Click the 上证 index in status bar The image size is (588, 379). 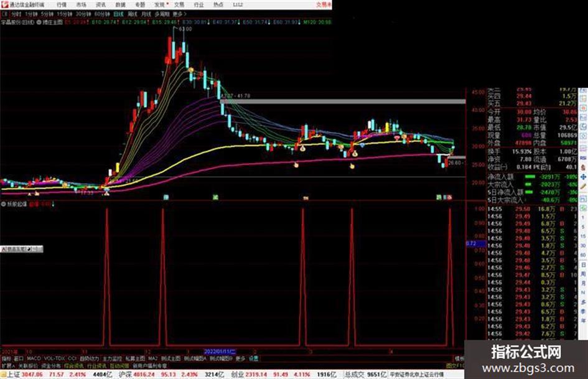pyautogui.click(x=14, y=374)
